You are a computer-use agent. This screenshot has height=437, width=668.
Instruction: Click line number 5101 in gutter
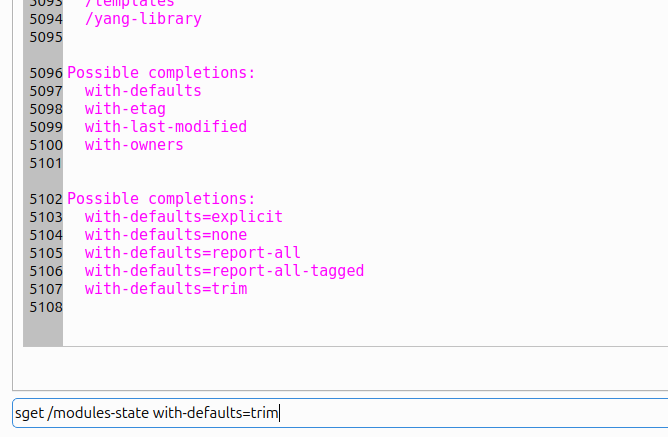(x=46, y=163)
